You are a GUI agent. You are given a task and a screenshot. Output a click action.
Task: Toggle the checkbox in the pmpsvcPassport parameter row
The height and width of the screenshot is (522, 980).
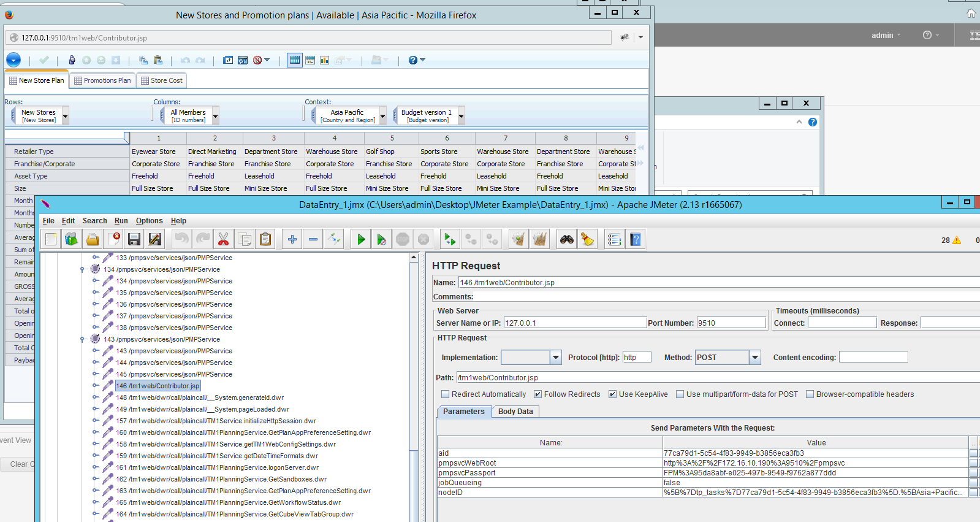(973, 473)
